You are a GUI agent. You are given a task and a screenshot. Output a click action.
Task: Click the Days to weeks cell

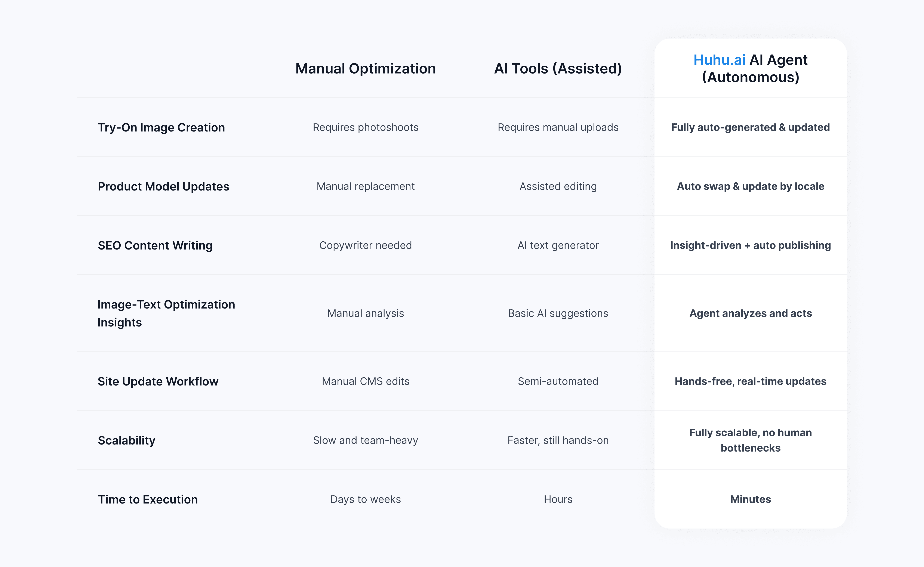[365, 499]
